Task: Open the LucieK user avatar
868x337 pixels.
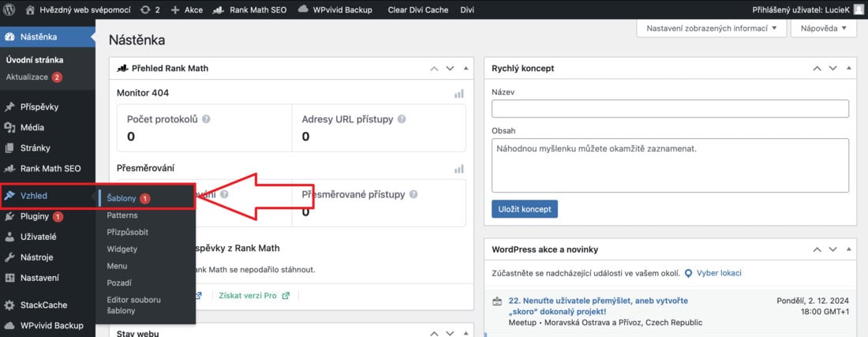Action: [x=858, y=9]
